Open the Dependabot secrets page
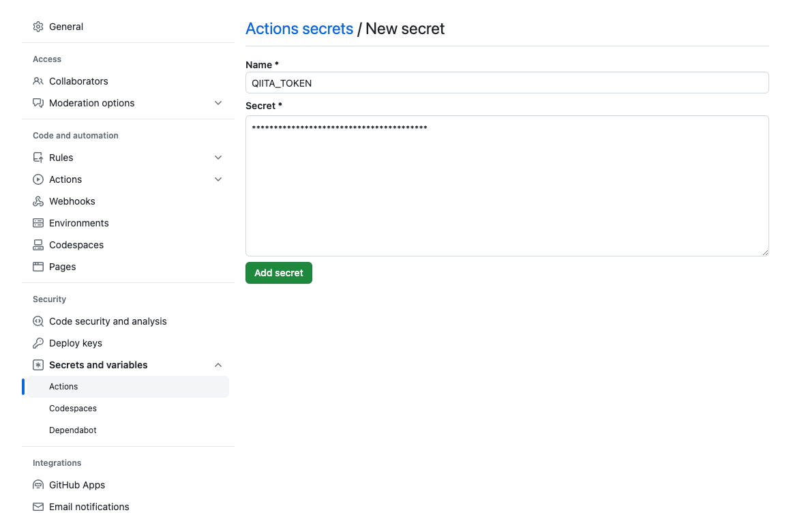Screen dimensions: 791x532 point(72,430)
